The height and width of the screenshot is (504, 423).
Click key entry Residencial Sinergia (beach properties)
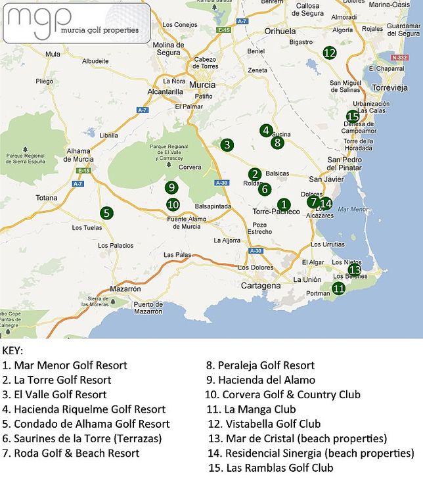click(x=311, y=453)
